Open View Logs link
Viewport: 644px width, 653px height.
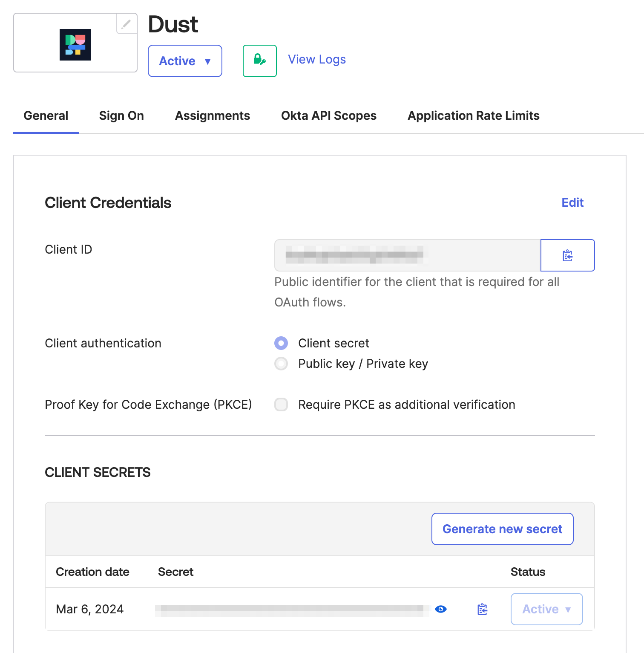point(317,59)
